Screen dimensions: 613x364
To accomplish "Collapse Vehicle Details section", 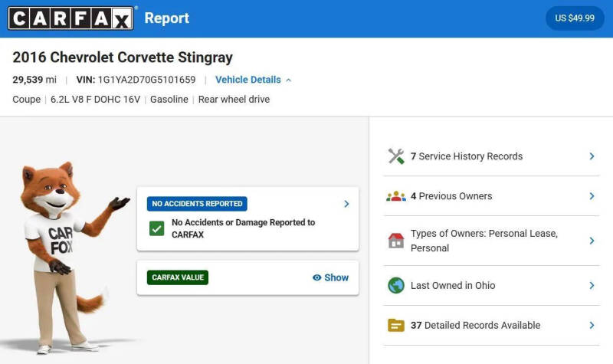I will pos(253,80).
